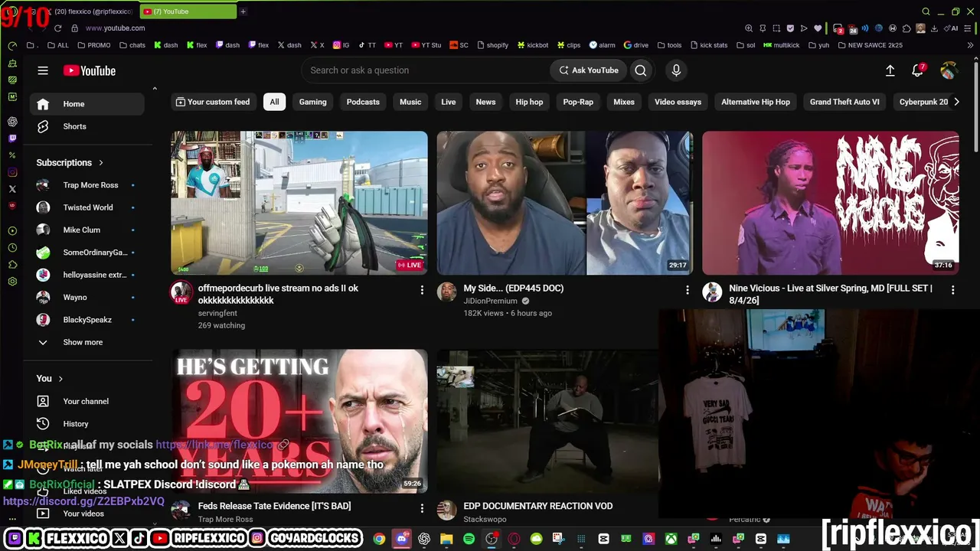Open the browser search tabs magnifier
This screenshot has height=551, width=980.
pyautogui.click(x=926, y=11)
